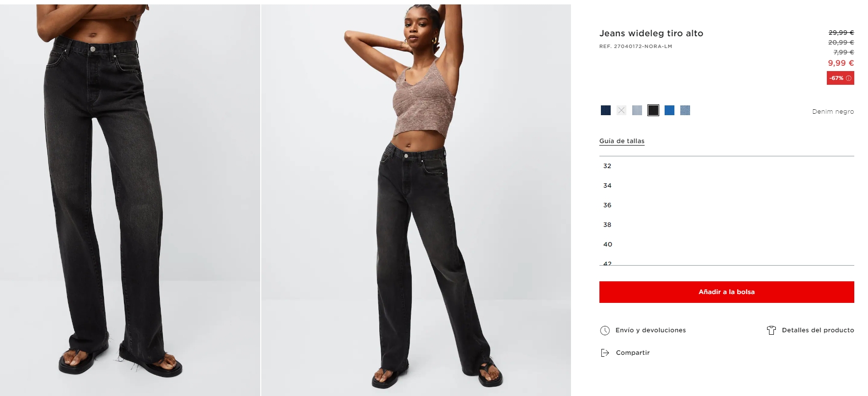868x396 pixels.
Task: Select the bright blue color swatch
Action: pos(670,110)
